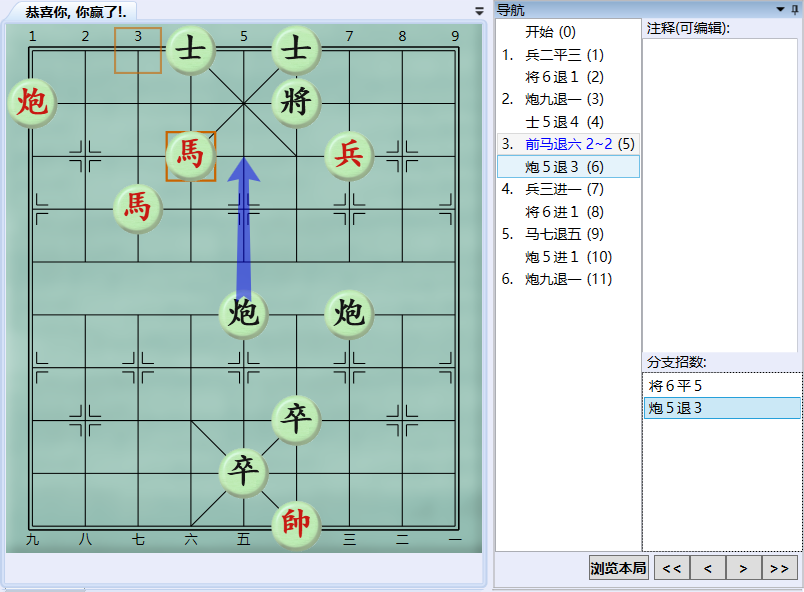Viewport: 804px width, 592px height.
Task: Select the red cannon piece on the left edge
Action: click(x=33, y=104)
